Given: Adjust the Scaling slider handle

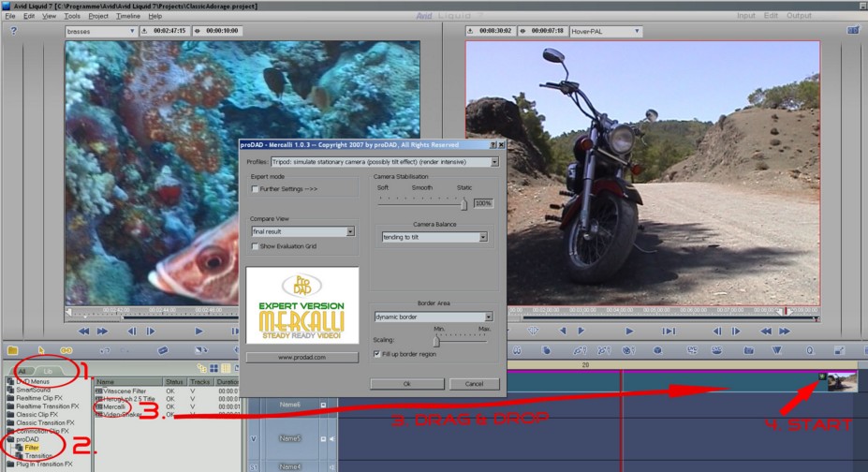Looking at the screenshot, I should [436, 342].
